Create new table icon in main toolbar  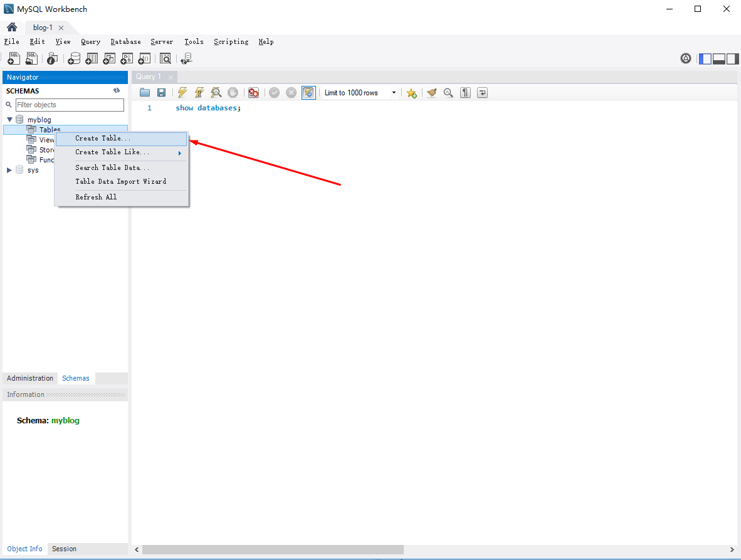92,58
